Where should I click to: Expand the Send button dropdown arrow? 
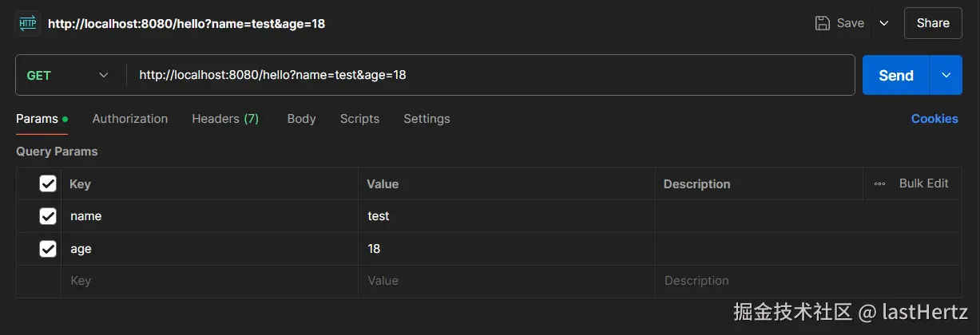946,75
